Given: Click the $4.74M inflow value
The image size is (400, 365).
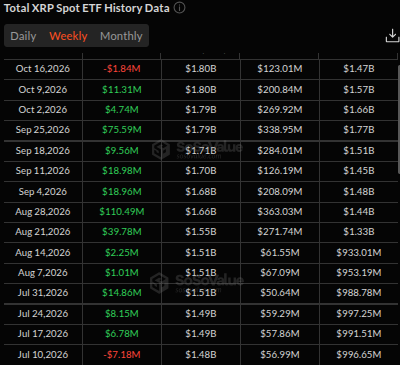Looking at the screenshot, I should (x=122, y=110).
